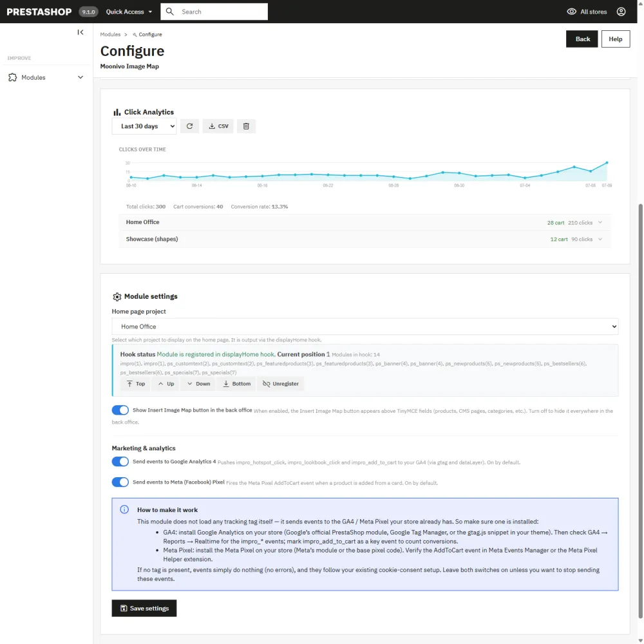The width and height of the screenshot is (644, 644).
Task: Move module Up one position
Action: tap(166, 384)
